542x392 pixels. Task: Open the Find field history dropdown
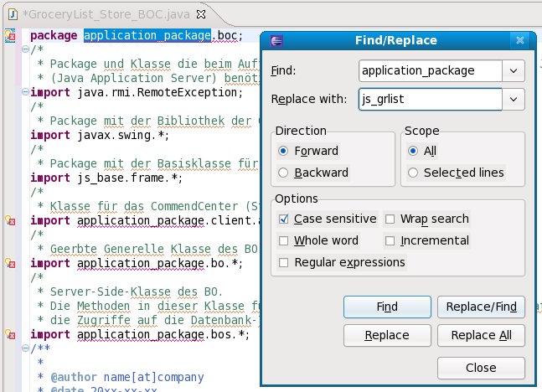513,71
